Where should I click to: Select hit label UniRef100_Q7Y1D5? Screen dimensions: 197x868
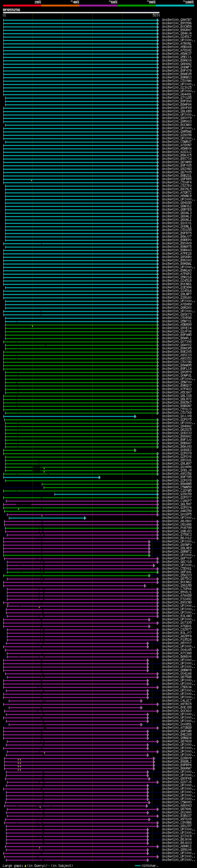(177, 98)
